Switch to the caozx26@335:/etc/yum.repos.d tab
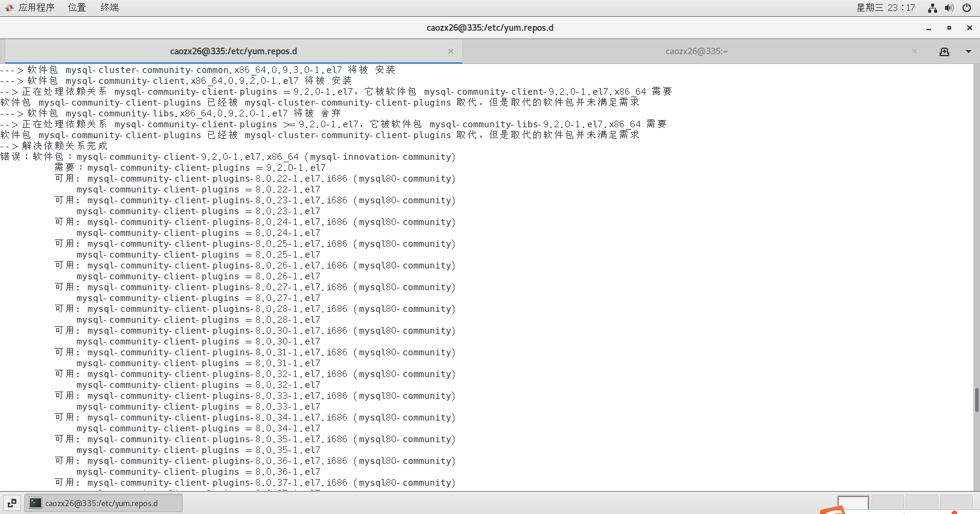 tap(234, 51)
